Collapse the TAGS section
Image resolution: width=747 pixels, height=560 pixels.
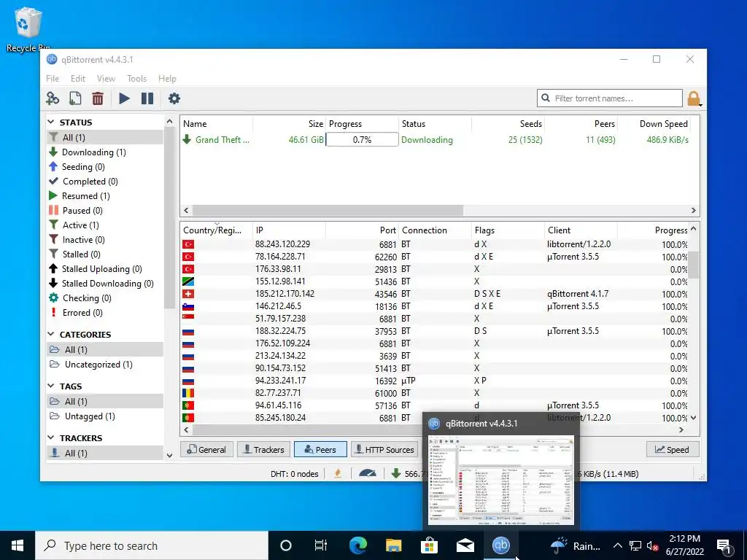[51, 386]
